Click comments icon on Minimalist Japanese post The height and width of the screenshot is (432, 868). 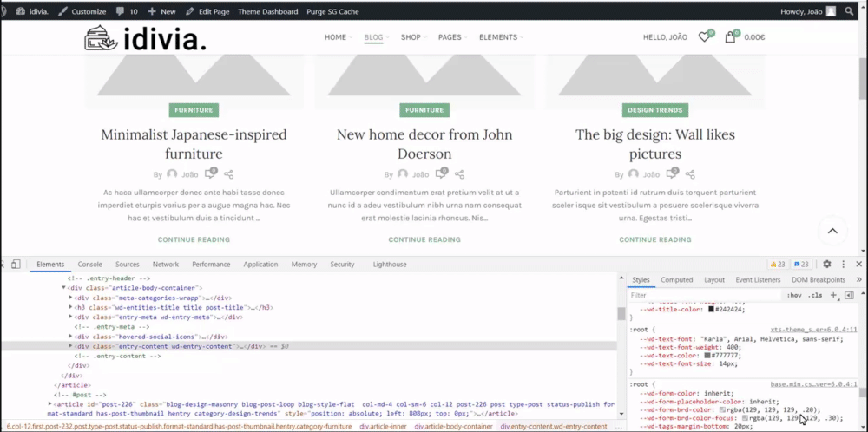click(x=210, y=173)
